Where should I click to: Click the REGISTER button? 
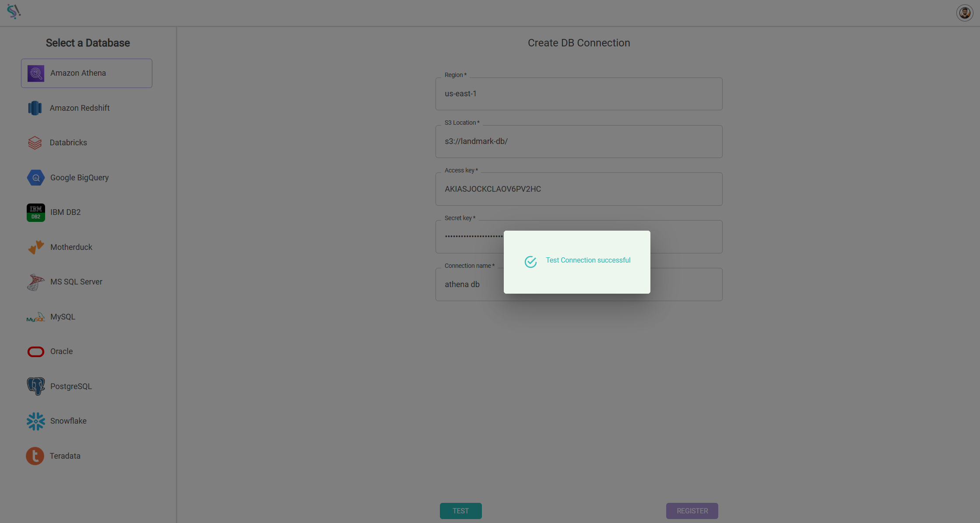(692, 511)
